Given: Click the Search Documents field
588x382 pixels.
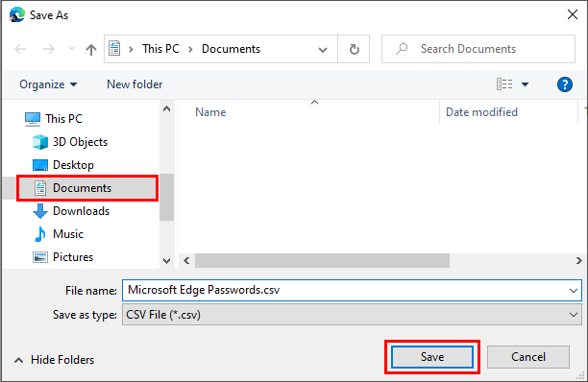Looking at the screenshot, I should 478,49.
